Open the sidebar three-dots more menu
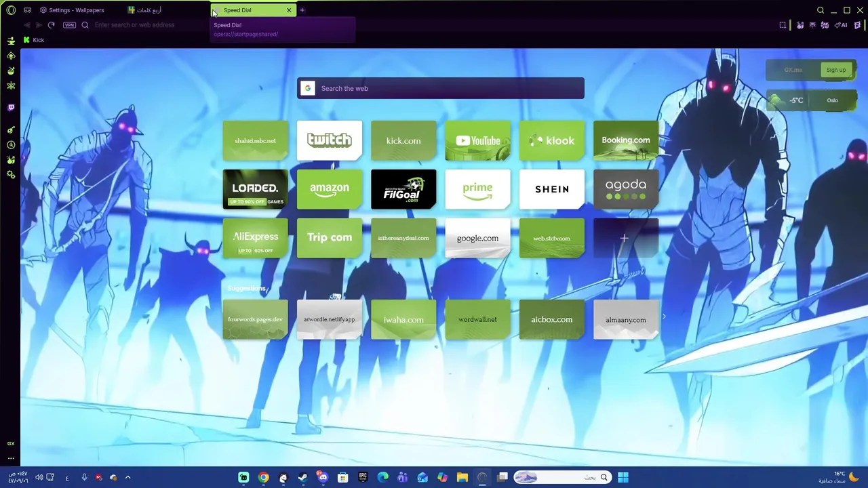 11,458
